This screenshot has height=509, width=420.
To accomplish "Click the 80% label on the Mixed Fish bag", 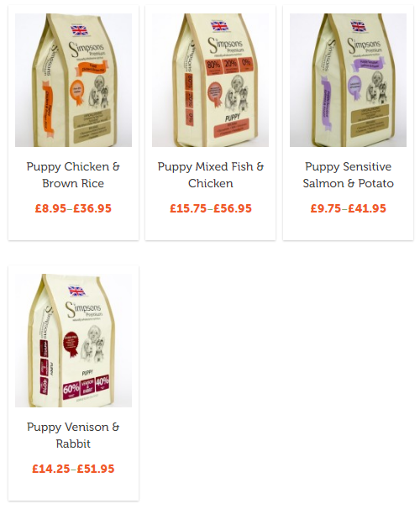I will (213, 66).
